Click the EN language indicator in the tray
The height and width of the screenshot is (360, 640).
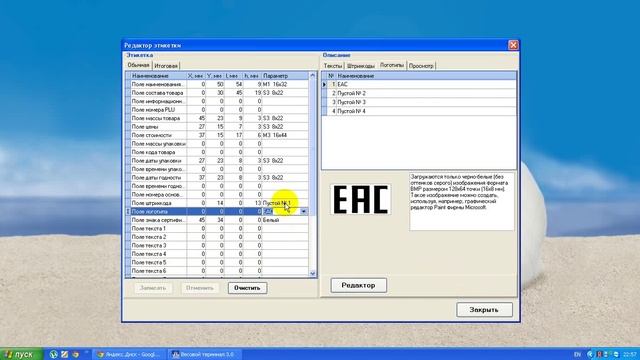(578, 355)
